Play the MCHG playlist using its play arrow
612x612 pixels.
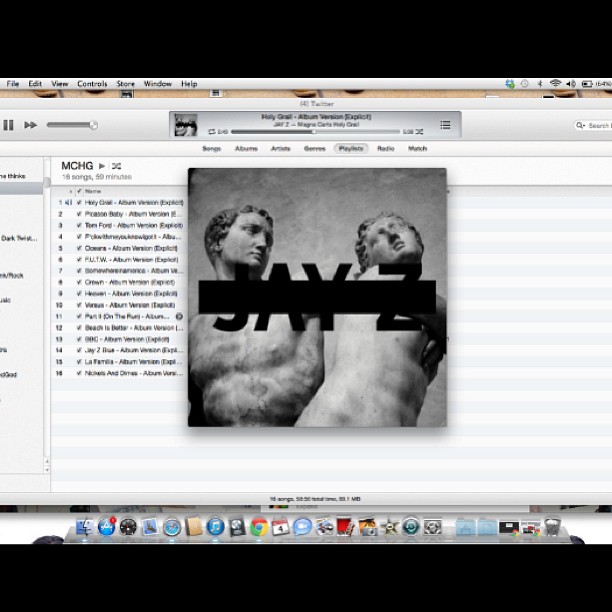point(102,166)
